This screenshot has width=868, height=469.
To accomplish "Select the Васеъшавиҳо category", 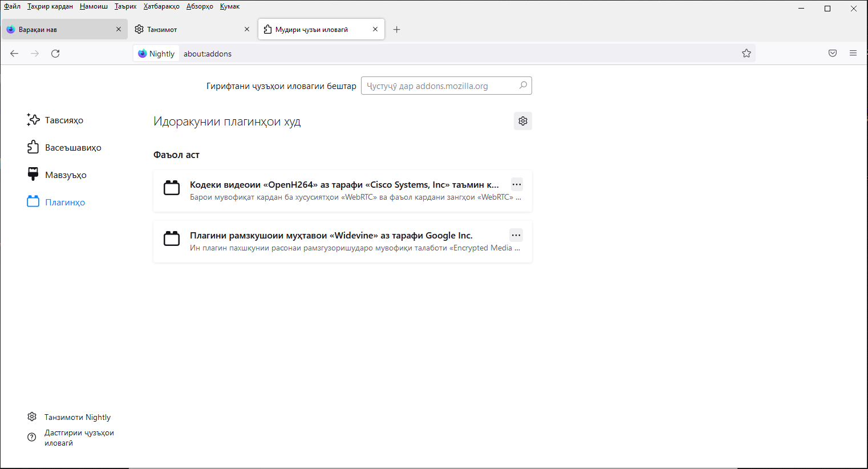I will coord(65,148).
